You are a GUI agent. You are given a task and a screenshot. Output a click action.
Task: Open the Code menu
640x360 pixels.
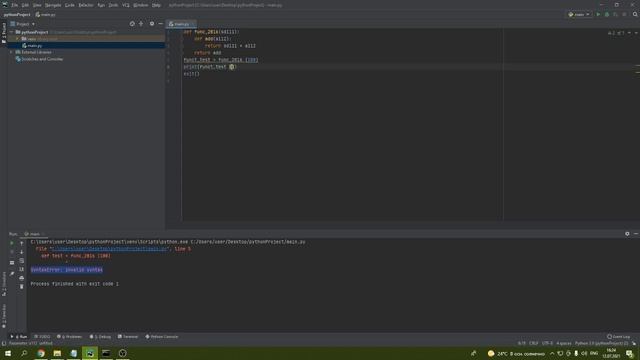click(70, 5)
